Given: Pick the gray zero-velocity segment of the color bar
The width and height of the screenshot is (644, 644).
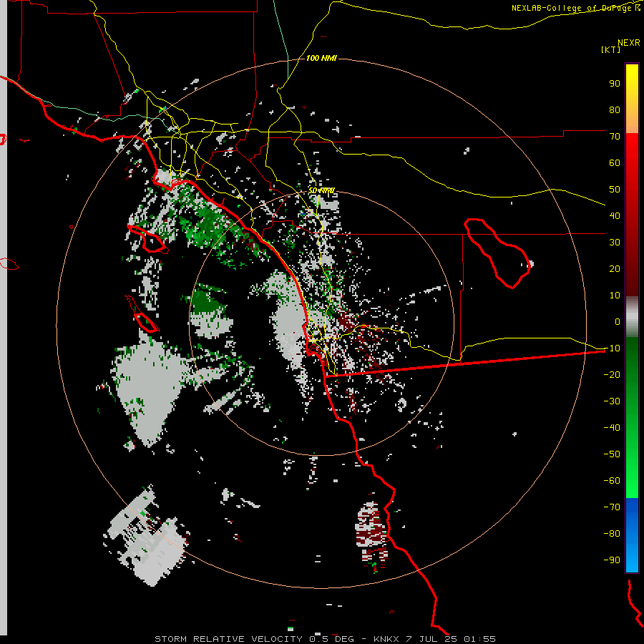Looking at the screenshot, I should [632, 317].
